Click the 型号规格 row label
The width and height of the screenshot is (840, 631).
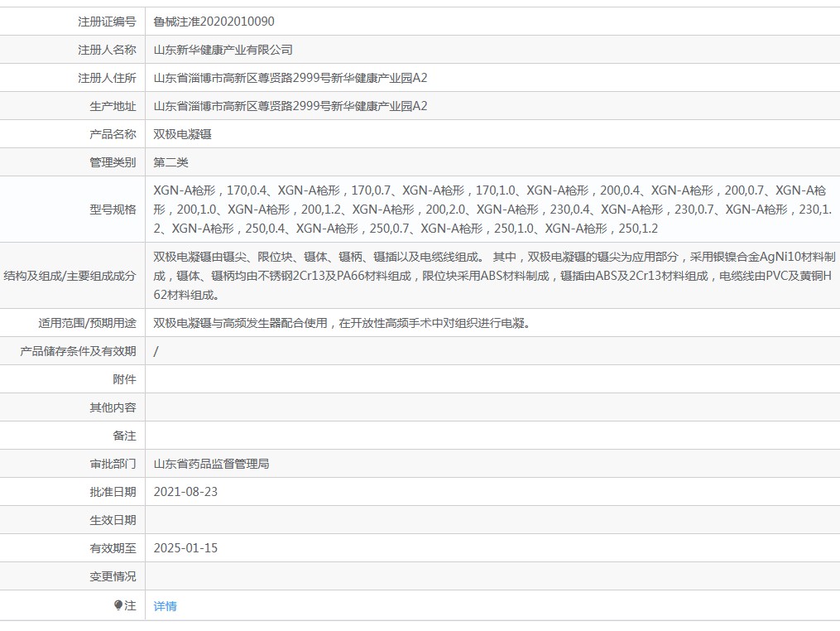[113, 210]
